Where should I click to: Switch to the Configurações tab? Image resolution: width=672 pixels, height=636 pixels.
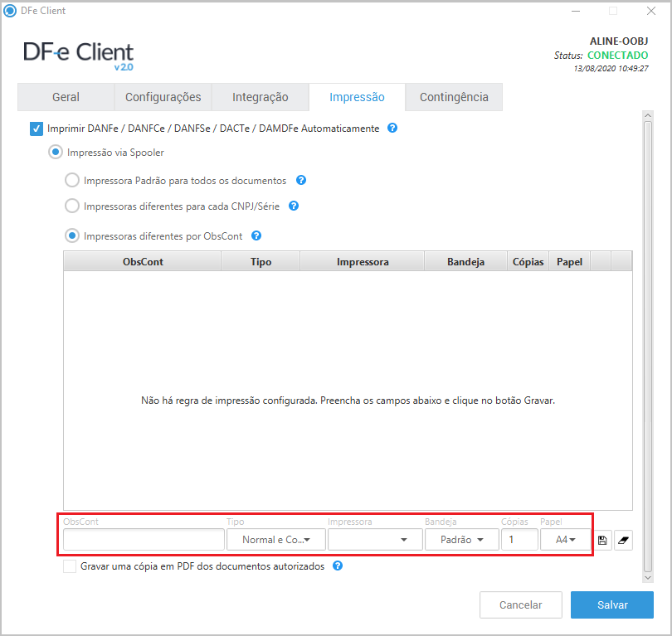(x=163, y=97)
